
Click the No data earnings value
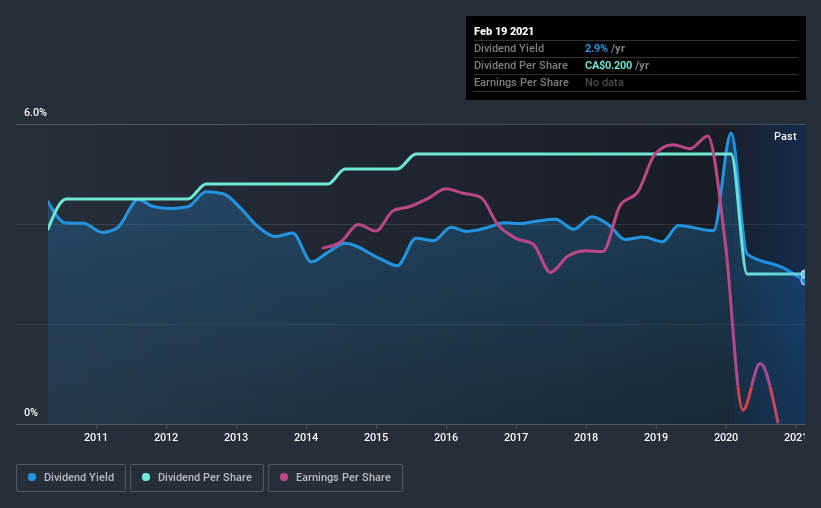tap(604, 82)
